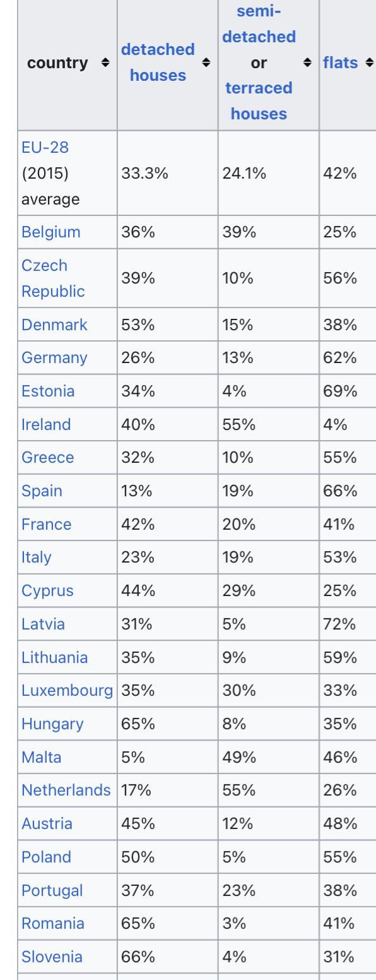Image resolution: width=376 pixels, height=980 pixels.
Task: Open the terraced houses header link
Action: pyautogui.click(x=259, y=101)
